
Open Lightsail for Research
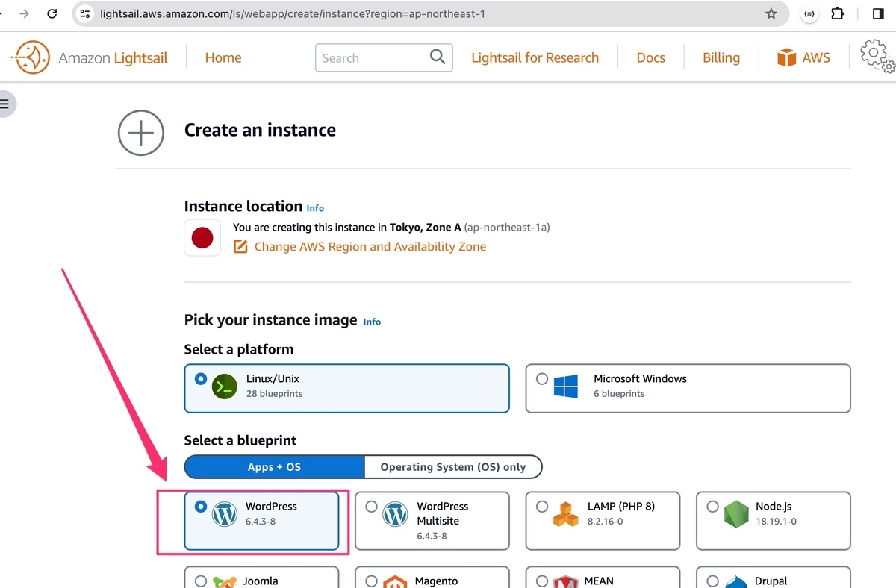(535, 57)
